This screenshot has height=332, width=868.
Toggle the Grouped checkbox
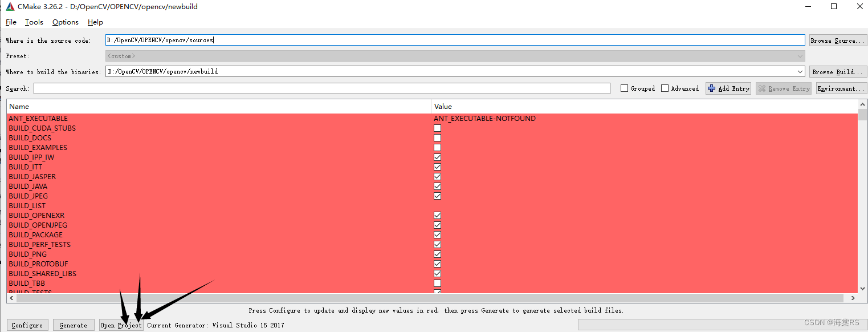(624, 88)
